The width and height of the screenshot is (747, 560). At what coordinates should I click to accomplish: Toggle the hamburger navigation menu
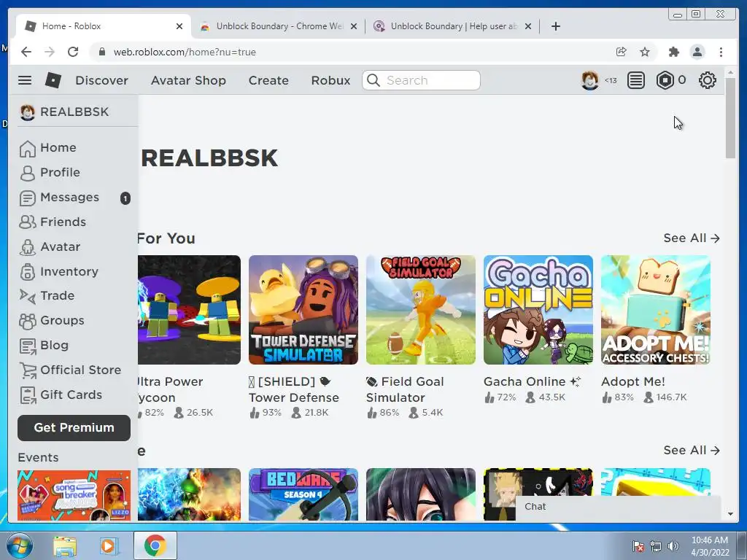click(25, 80)
